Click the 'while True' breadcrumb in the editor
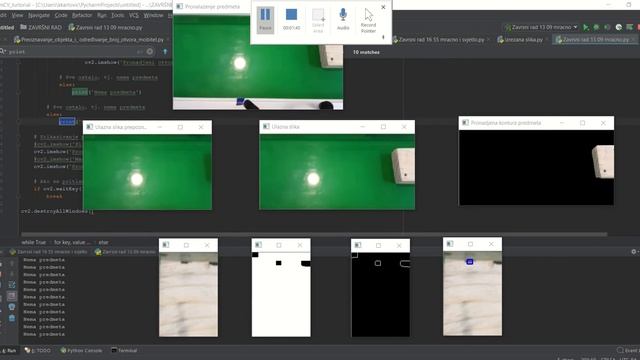640x360 pixels. 33,242
